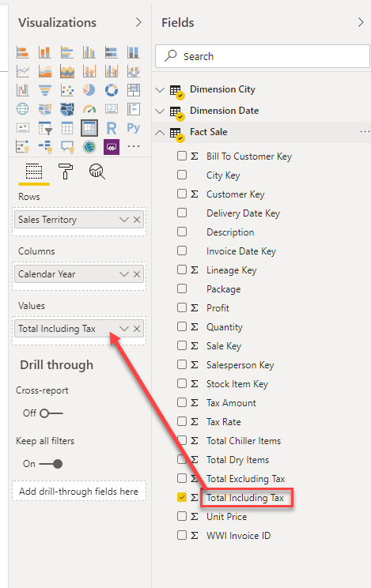This screenshot has width=371, height=588.
Task: Check the Profit field checkbox
Action: [182, 307]
